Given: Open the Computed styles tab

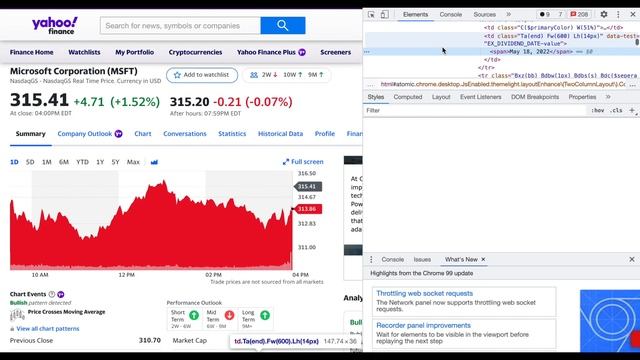Looking at the screenshot, I should point(408,97).
